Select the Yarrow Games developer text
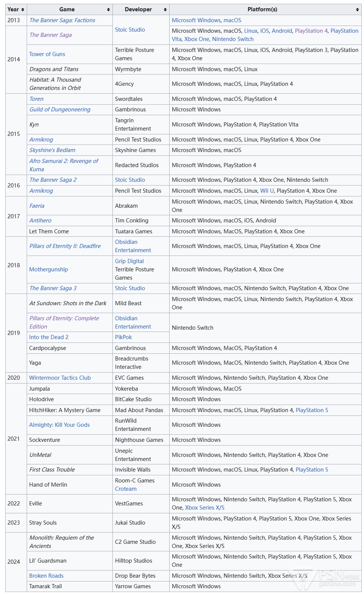 point(133,586)
